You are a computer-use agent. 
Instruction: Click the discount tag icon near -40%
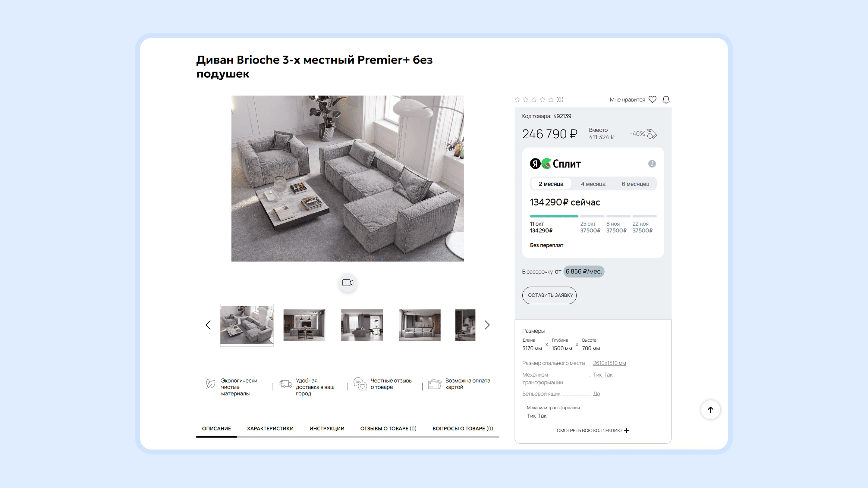coord(652,134)
